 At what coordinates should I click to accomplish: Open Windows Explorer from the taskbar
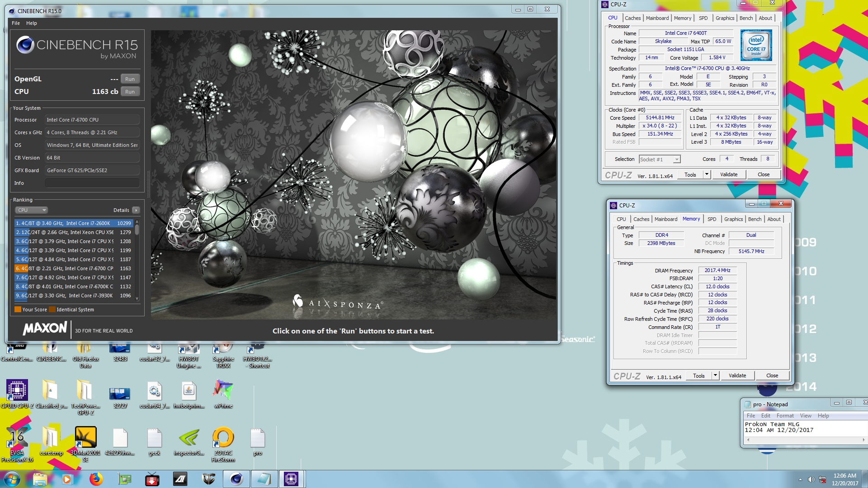coord(40,479)
